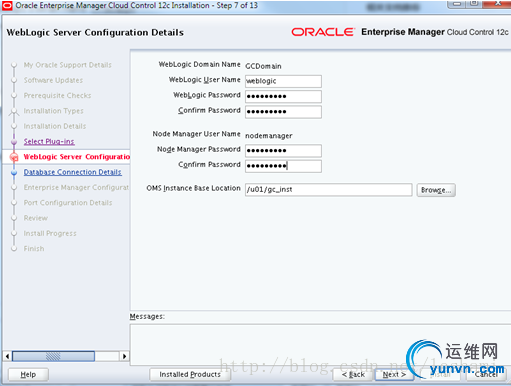
Task: Open the Browse dialog for OMS location
Action: click(436, 190)
